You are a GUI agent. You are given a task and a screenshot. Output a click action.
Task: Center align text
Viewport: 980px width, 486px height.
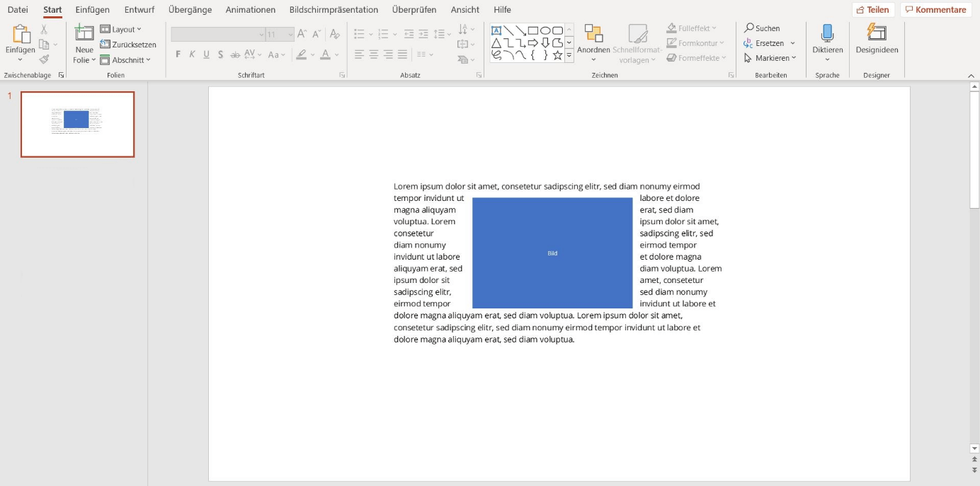click(374, 54)
